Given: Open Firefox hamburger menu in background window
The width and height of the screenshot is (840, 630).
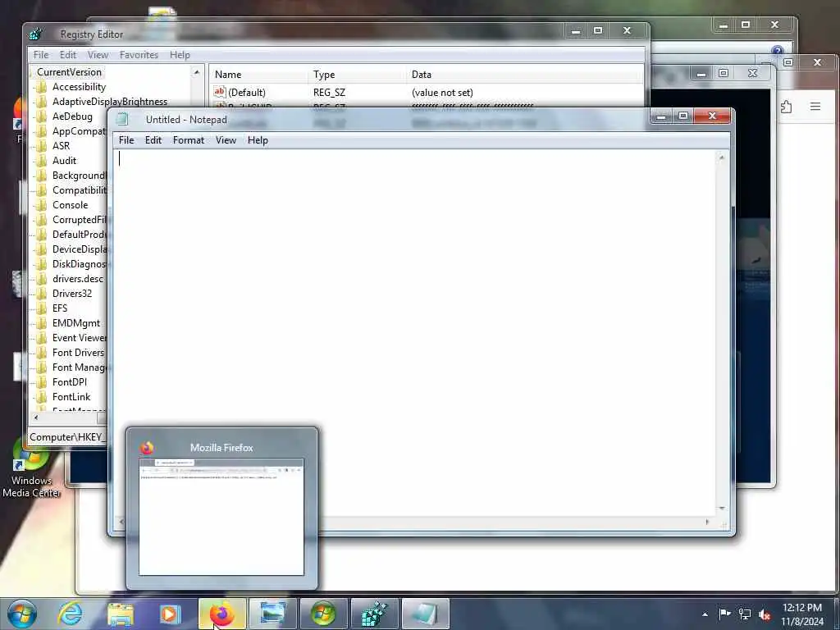Looking at the screenshot, I should [x=815, y=106].
